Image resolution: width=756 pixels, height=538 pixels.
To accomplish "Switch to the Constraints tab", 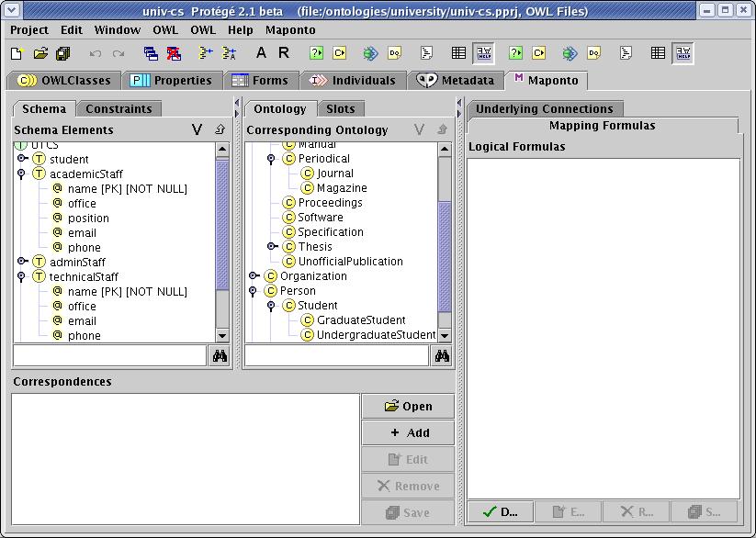I will click(x=118, y=109).
